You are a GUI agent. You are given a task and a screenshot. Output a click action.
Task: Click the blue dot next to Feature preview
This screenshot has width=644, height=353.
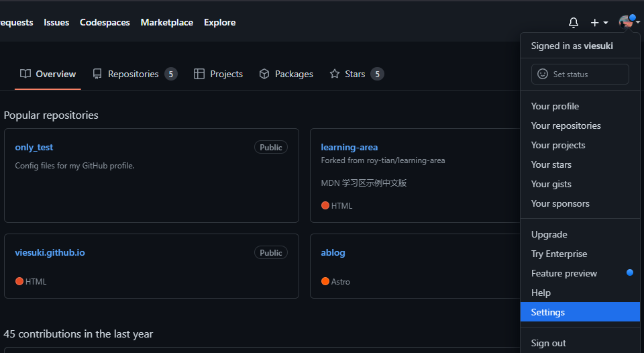click(x=630, y=272)
